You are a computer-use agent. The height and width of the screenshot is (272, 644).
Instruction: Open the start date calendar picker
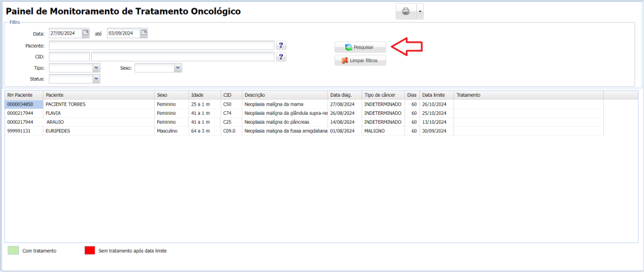point(86,33)
